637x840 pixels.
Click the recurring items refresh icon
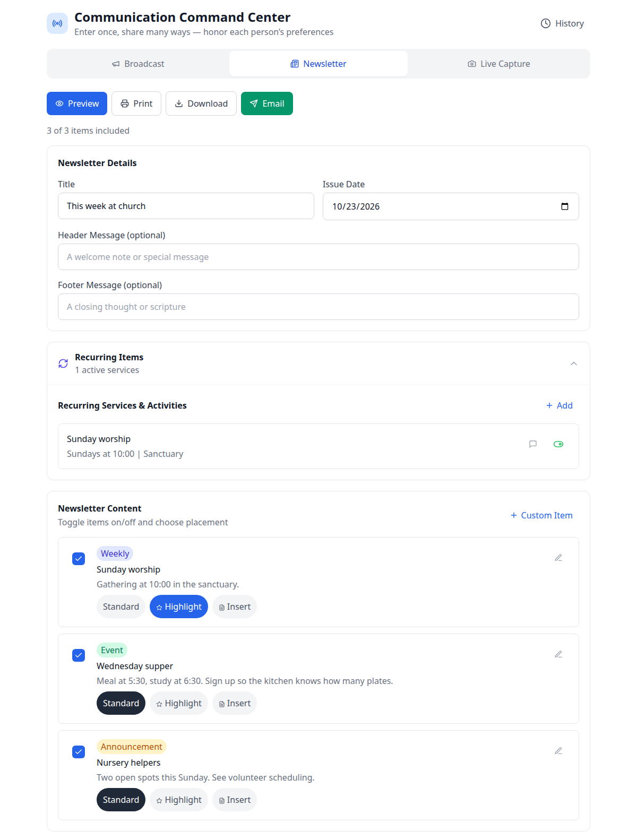pos(63,363)
